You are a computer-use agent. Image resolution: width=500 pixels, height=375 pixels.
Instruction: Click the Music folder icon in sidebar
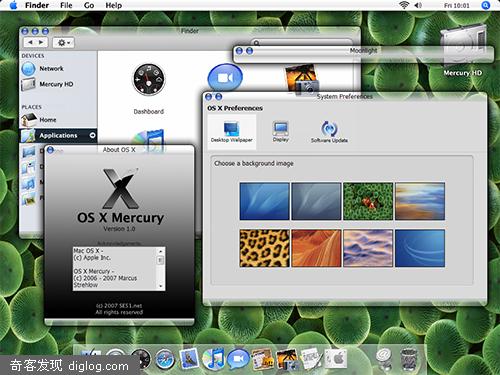point(29,183)
